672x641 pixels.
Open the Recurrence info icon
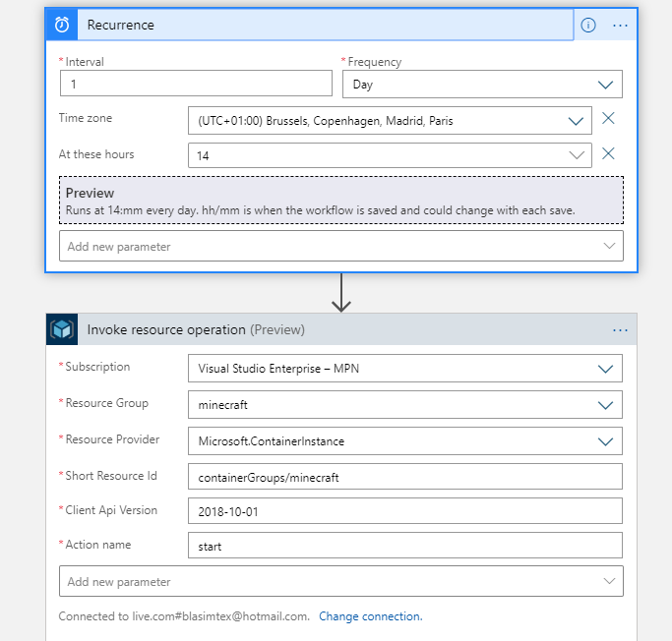(x=588, y=25)
